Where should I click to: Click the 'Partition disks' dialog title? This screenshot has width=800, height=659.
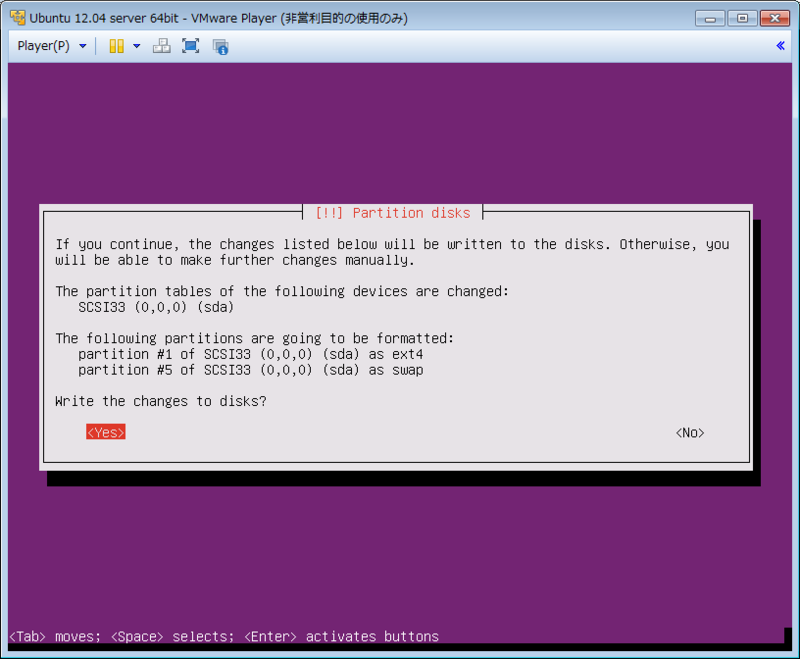[x=393, y=213]
